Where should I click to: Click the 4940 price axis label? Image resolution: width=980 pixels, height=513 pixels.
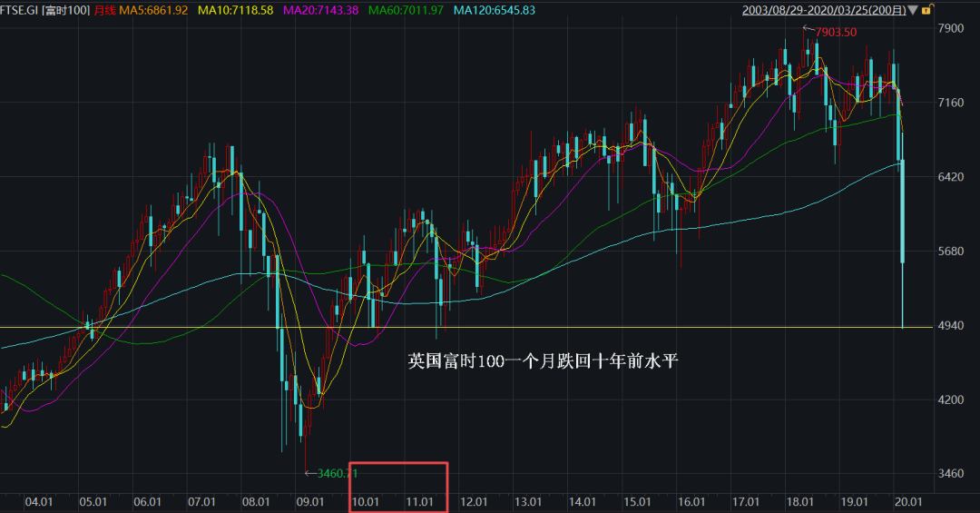951,326
